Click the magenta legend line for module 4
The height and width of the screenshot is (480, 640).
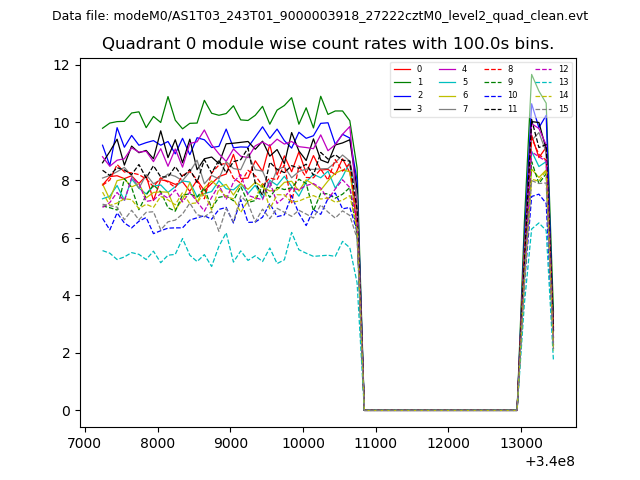pyautogui.click(x=448, y=69)
